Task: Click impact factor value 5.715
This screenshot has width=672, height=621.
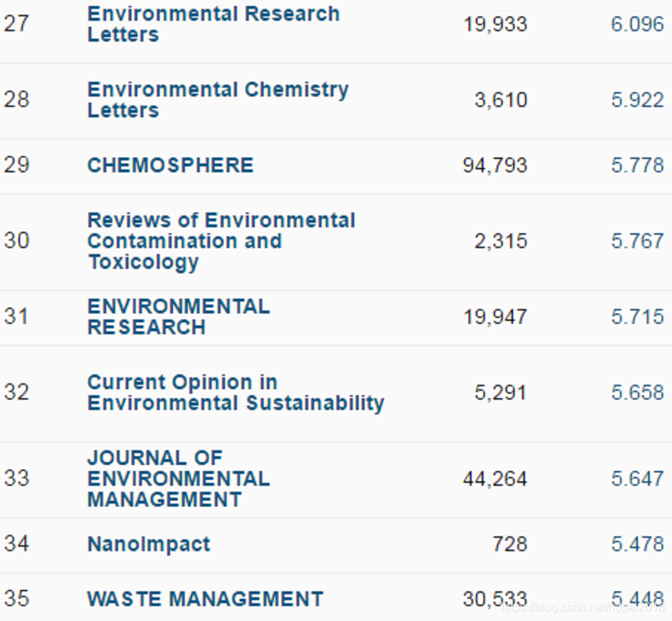Action: tap(637, 317)
